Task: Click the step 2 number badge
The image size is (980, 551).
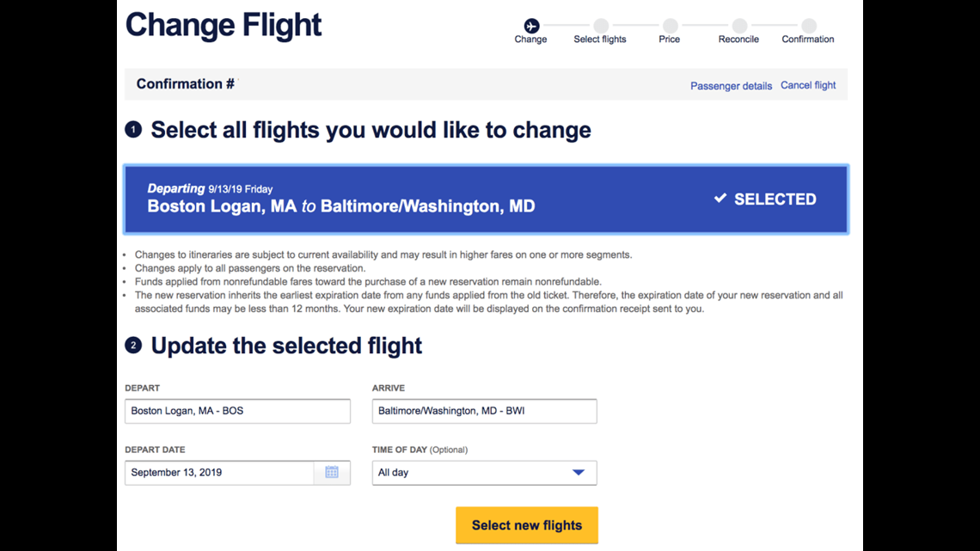Action: (x=133, y=345)
